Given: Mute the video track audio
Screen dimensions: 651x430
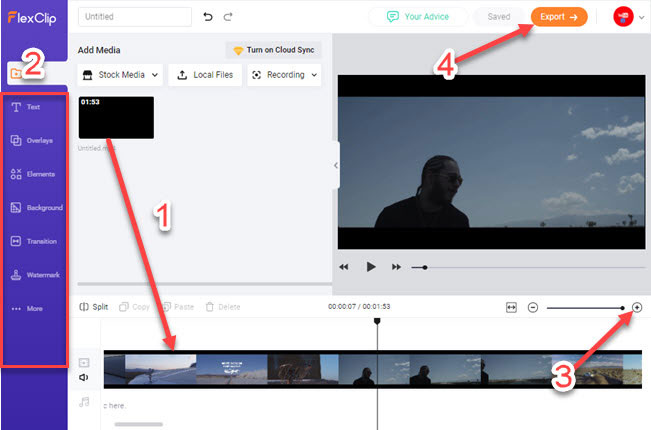Looking at the screenshot, I should click(x=84, y=377).
